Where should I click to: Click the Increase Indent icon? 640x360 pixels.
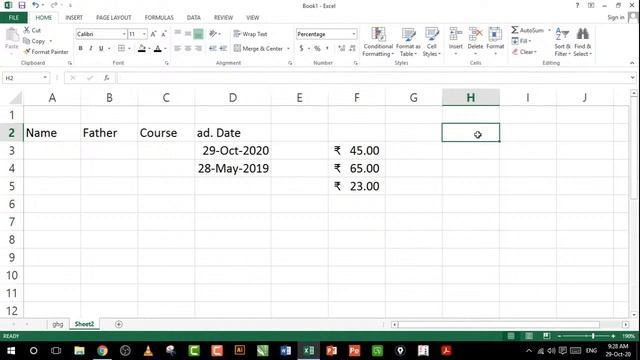(x=223, y=49)
